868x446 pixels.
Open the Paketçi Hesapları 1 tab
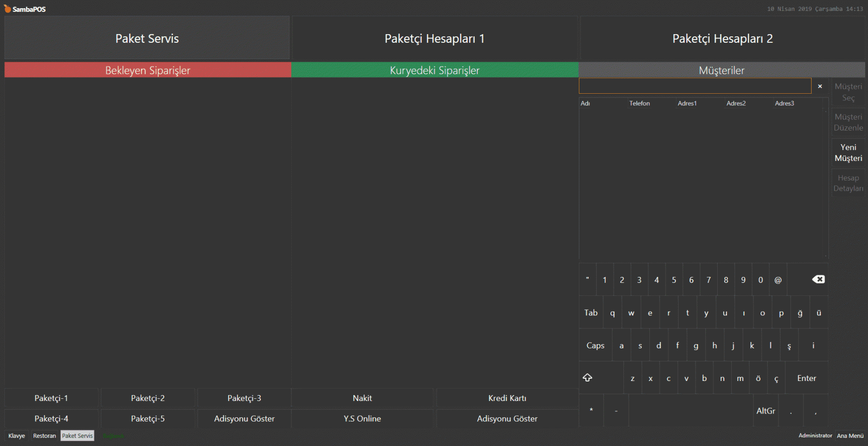(435, 38)
